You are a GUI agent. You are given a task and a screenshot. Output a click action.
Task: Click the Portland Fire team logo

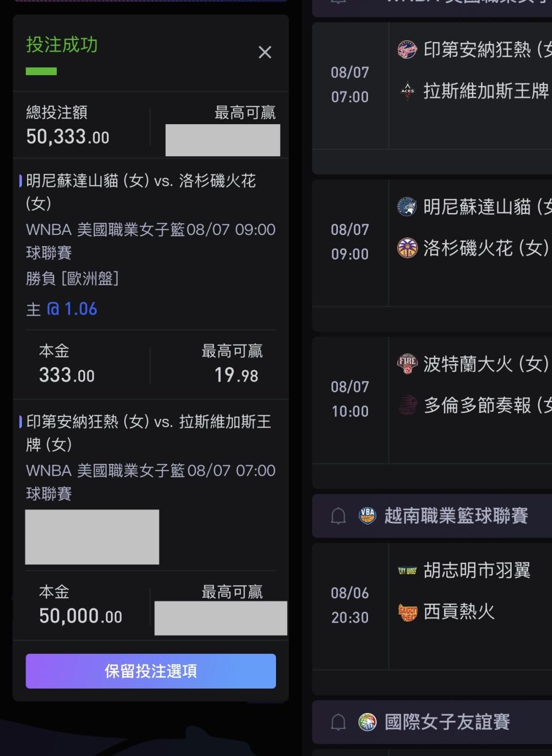click(x=407, y=364)
